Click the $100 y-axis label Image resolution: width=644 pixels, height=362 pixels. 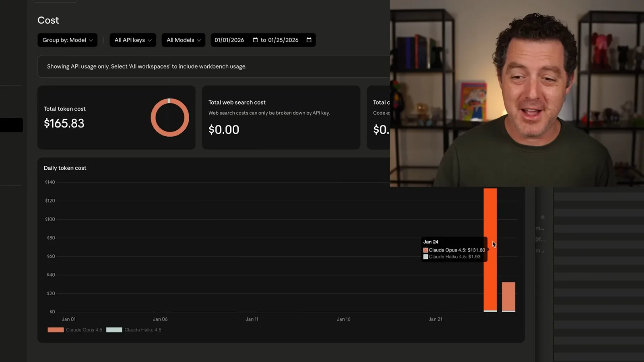50,219
